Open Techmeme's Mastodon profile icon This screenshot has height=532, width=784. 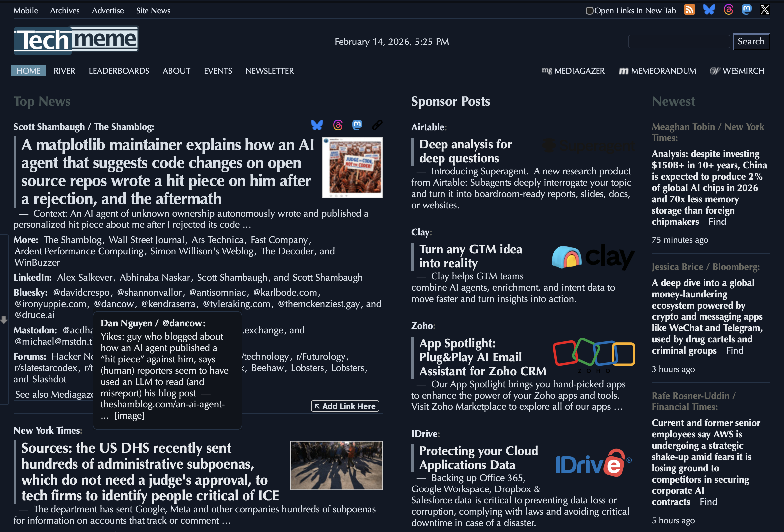pyautogui.click(x=746, y=10)
